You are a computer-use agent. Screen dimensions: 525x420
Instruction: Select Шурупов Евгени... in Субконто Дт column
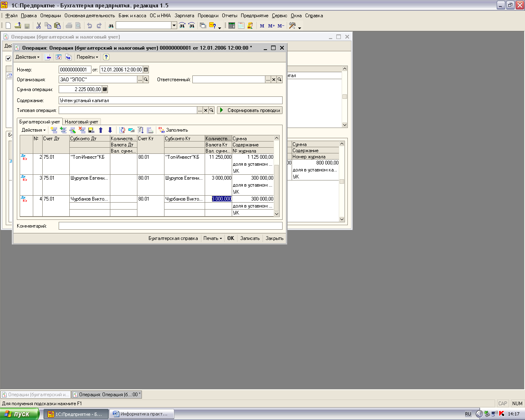89,178
